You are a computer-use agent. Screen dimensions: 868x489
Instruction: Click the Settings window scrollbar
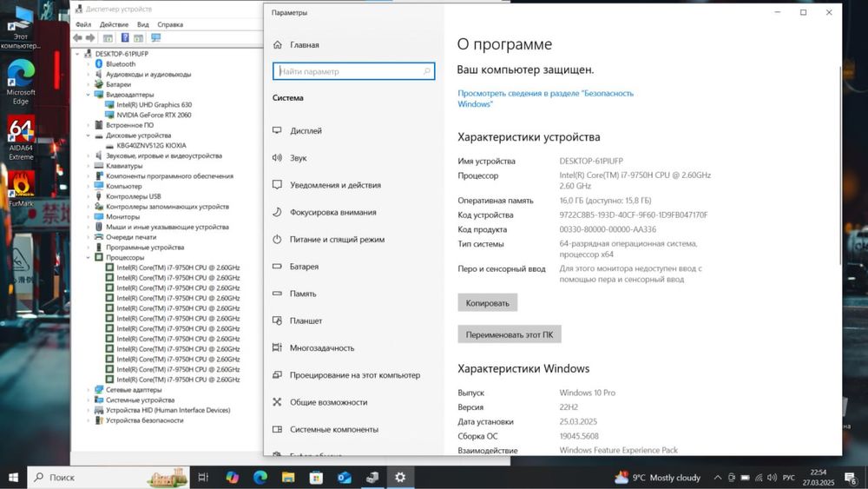(x=839, y=166)
